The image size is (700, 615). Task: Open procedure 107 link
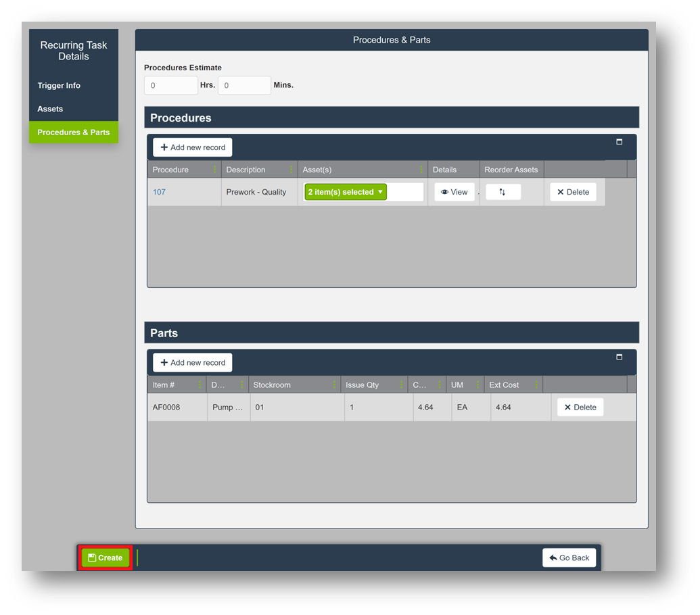pyautogui.click(x=159, y=192)
